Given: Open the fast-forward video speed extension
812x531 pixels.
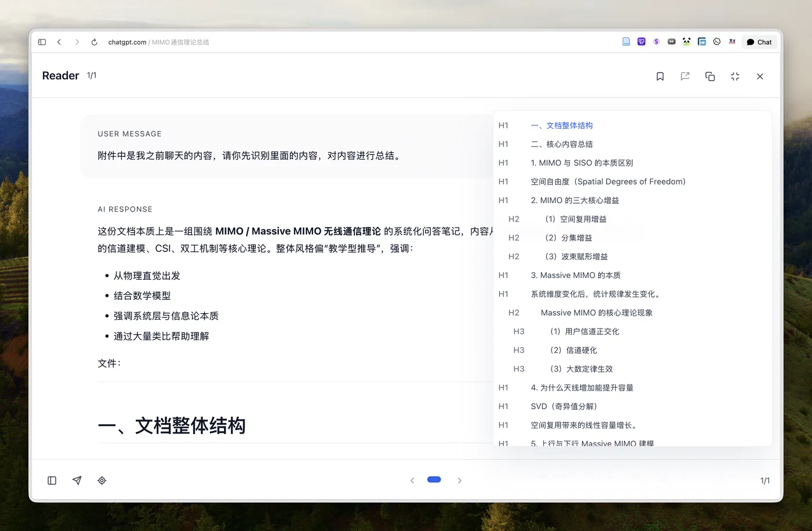Looking at the screenshot, I should pos(671,42).
